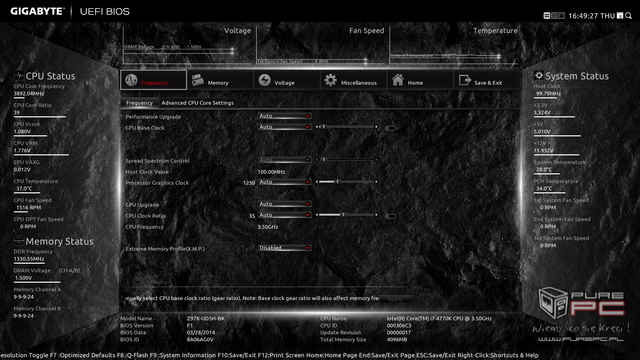Click the right arrow of CPU Clock Ratio slider

tap(376, 215)
